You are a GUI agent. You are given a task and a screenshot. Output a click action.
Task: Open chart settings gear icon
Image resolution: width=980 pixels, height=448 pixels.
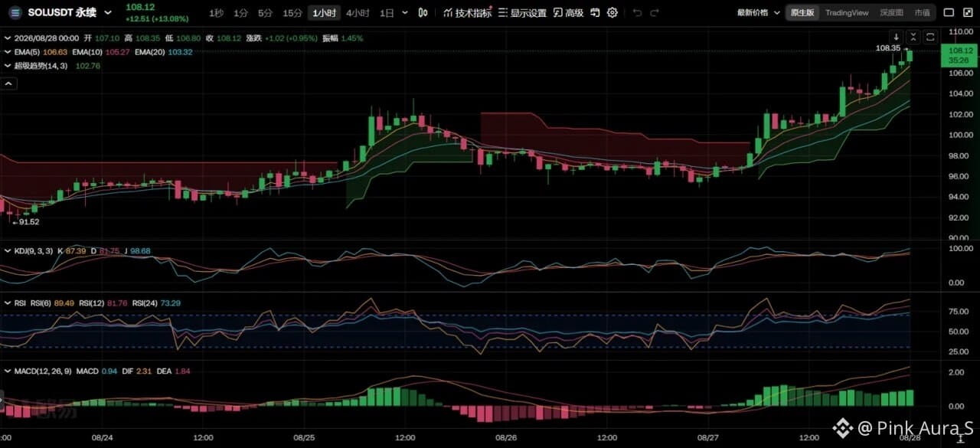[612, 13]
